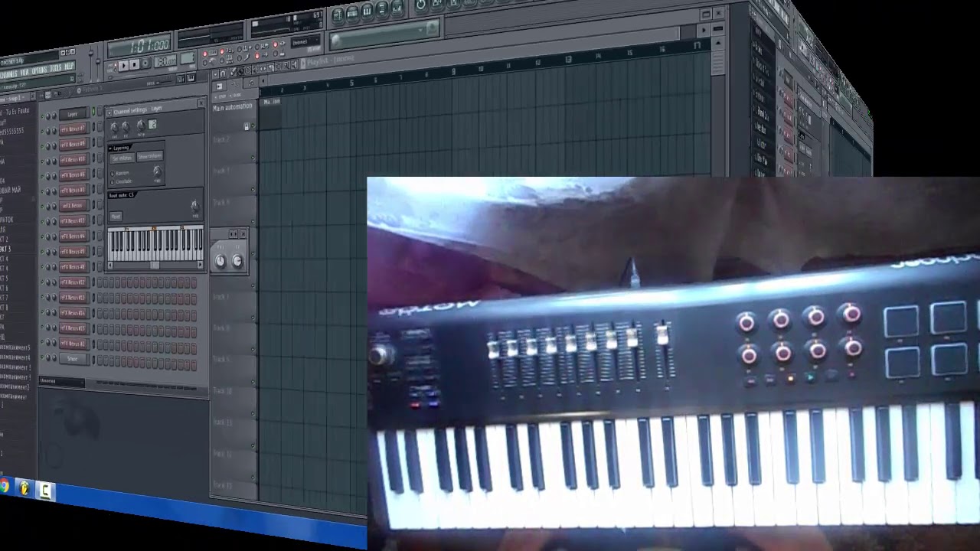Mute the Main automation playlist track
The height and width of the screenshot is (551, 980).
(x=253, y=126)
